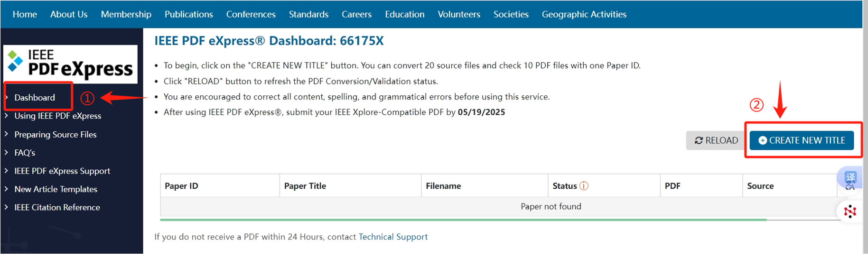The image size is (868, 258).
Task: Click the reload arrows icon
Action: click(x=699, y=140)
